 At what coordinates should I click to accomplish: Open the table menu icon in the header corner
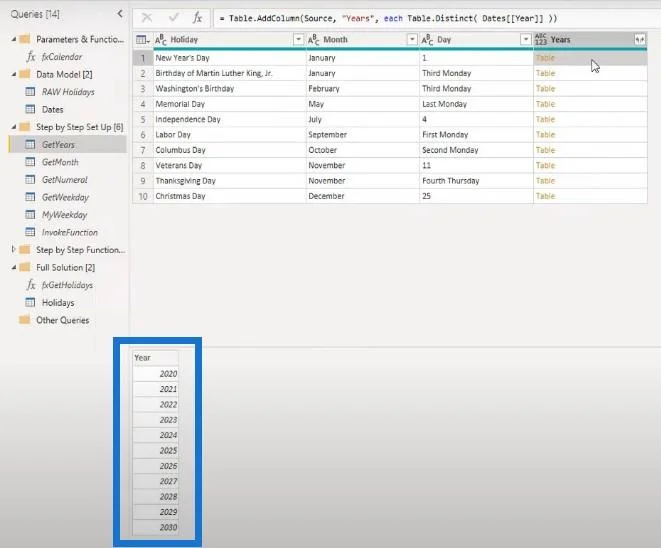pyautogui.click(x=142, y=40)
